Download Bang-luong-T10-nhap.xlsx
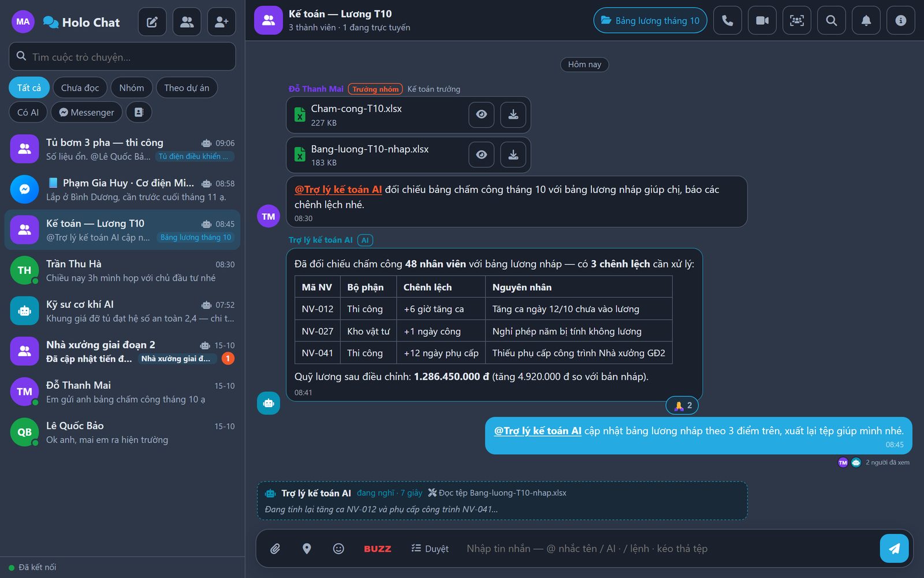The image size is (924, 578). click(x=513, y=155)
